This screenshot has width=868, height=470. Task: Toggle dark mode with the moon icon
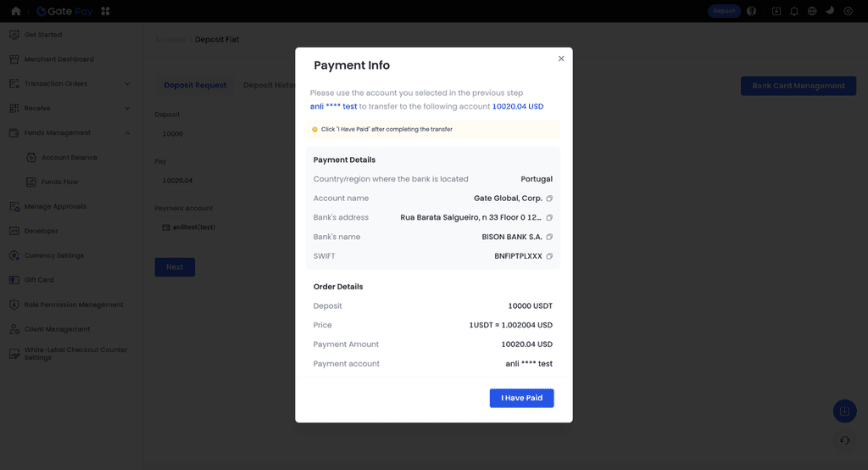click(x=830, y=11)
